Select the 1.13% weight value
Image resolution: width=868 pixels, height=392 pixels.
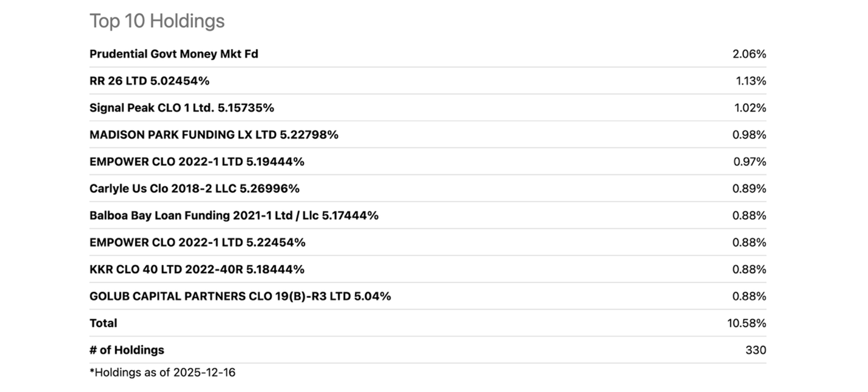(x=751, y=81)
